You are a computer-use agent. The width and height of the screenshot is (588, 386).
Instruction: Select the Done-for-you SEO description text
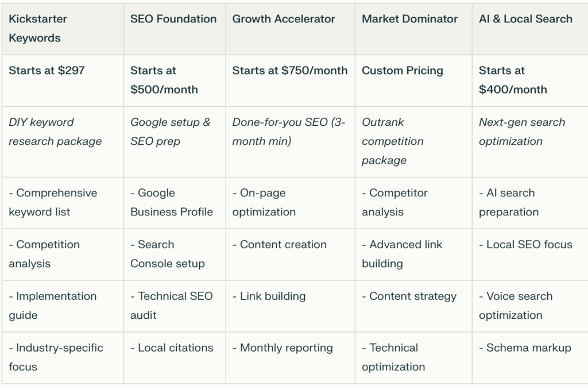click(289, 132)
